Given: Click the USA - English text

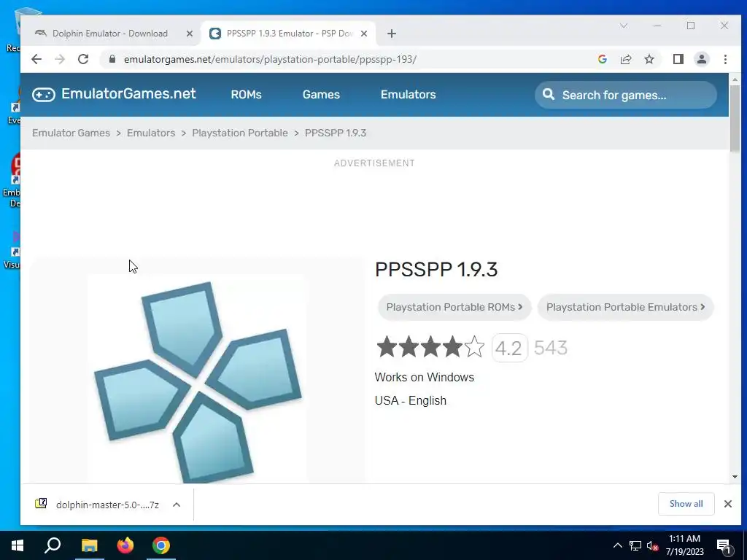Looking at the screenshot, I should coord(411,400).
